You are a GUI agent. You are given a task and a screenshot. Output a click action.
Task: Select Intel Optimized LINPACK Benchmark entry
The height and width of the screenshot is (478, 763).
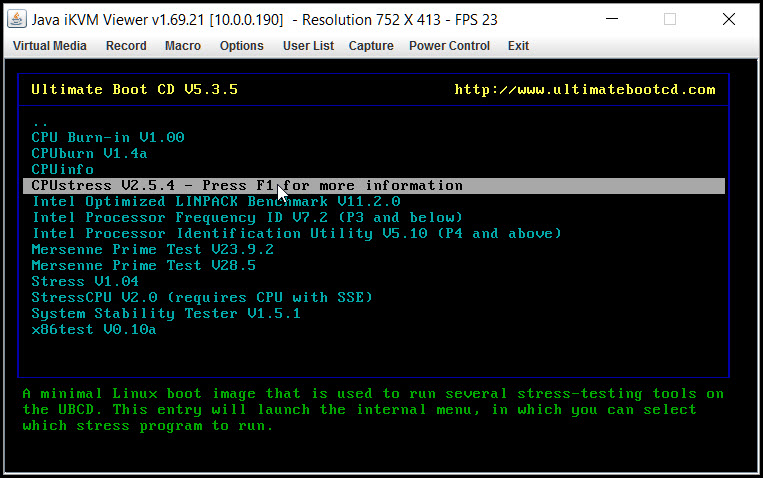[216, 202]
